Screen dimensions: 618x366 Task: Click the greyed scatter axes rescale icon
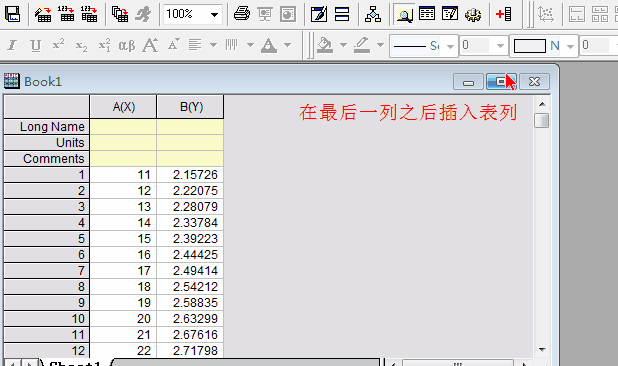point(545,14)
